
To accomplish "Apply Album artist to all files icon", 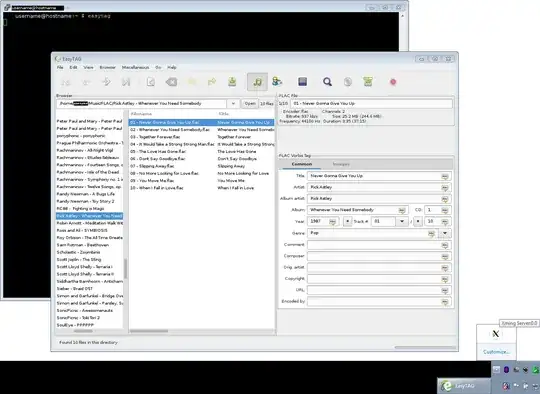I will tap(445, 199).
